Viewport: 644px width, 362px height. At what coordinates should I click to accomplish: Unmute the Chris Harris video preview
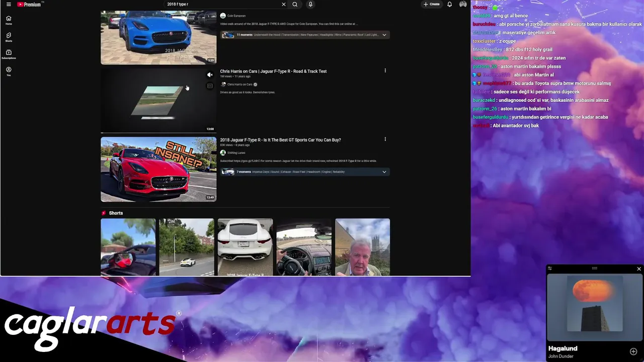[x=210, y=75]
